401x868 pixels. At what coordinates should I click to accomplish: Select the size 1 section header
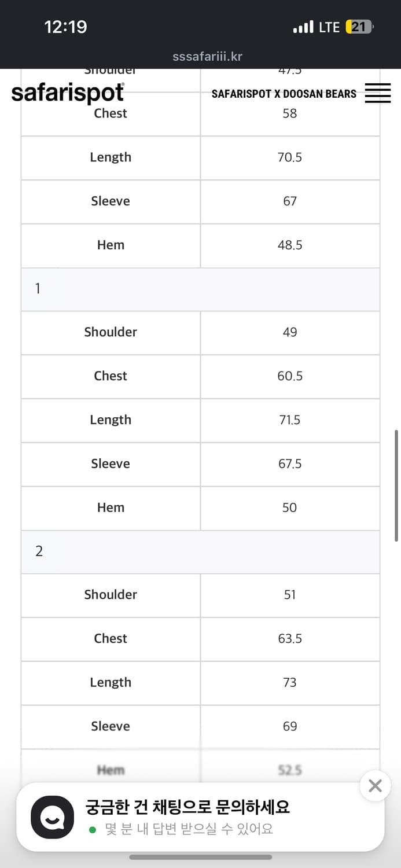pos(200,289)
